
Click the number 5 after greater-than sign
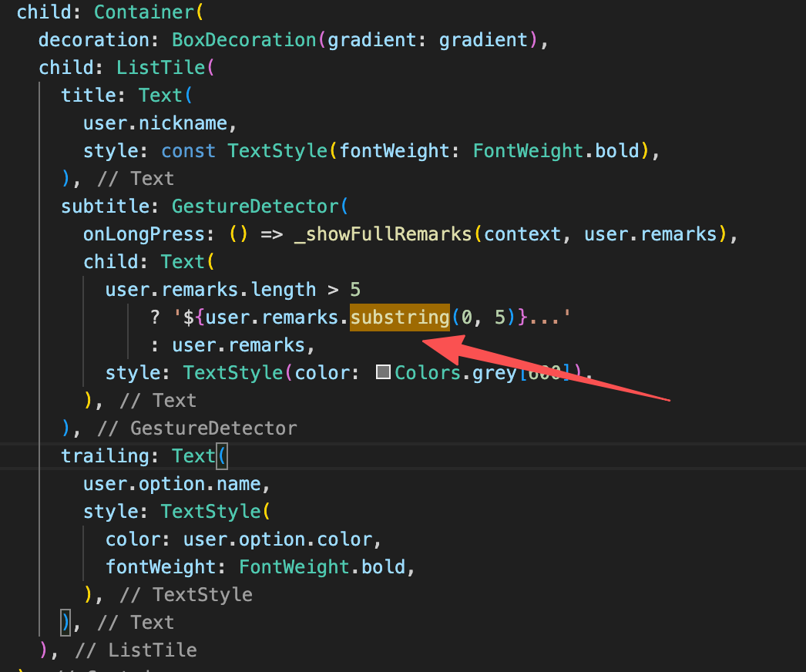click(x=354, y=290)
